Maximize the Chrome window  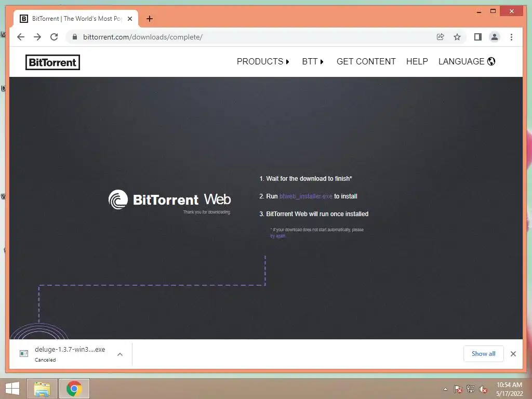tap(493, 11)
